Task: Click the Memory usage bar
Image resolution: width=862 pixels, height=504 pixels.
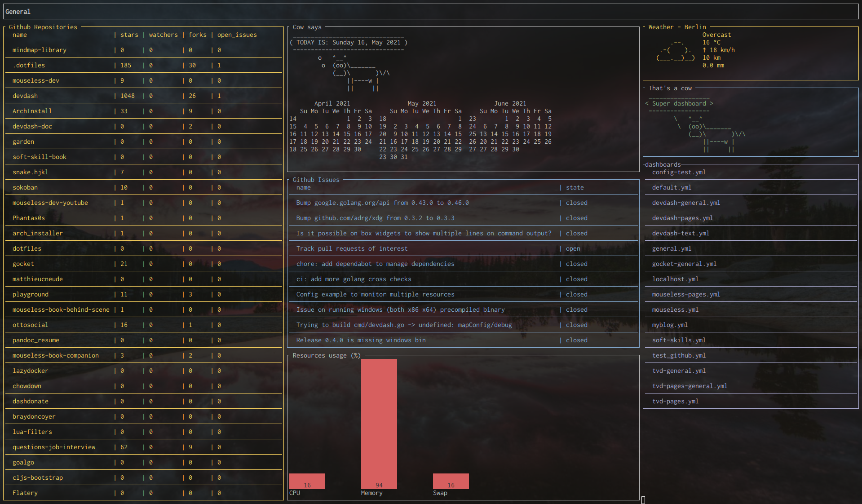Action: coord(379,424)
